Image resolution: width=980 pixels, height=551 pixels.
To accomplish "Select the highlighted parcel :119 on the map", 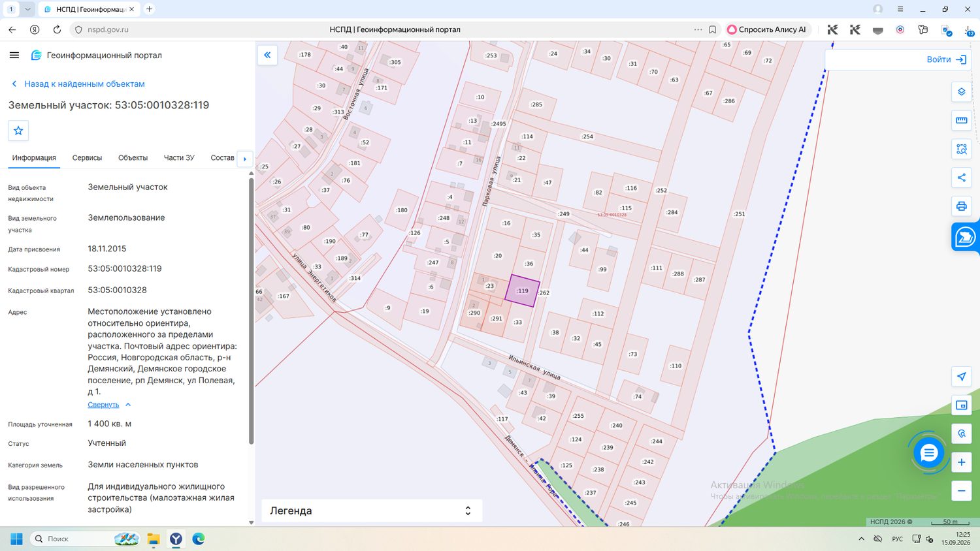I will tap(523, 291).
